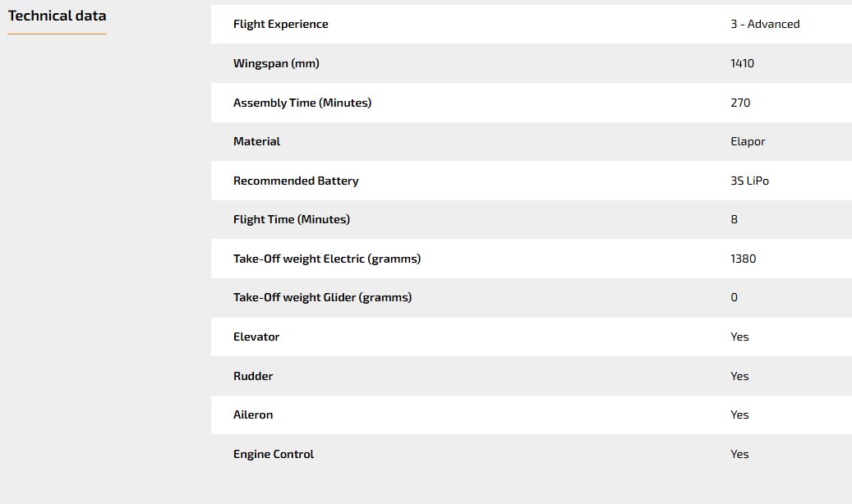Click the Flight Time (Minutes) label
Viewport: 852px width, 504px height.
point(291,219)
